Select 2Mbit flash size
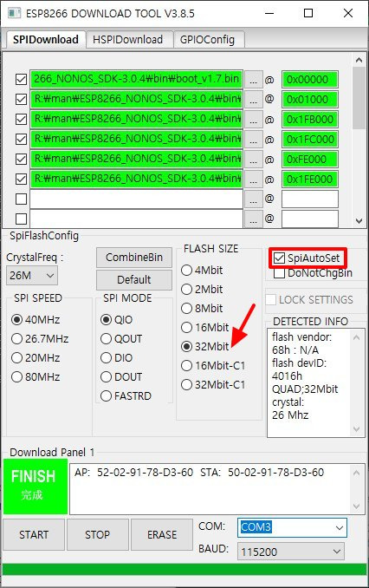 pos(186,289)
